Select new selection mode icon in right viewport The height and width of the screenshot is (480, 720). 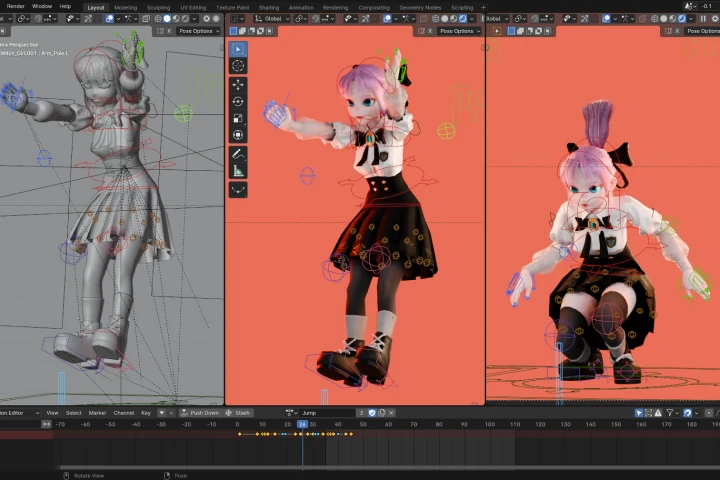click(511, 31)
